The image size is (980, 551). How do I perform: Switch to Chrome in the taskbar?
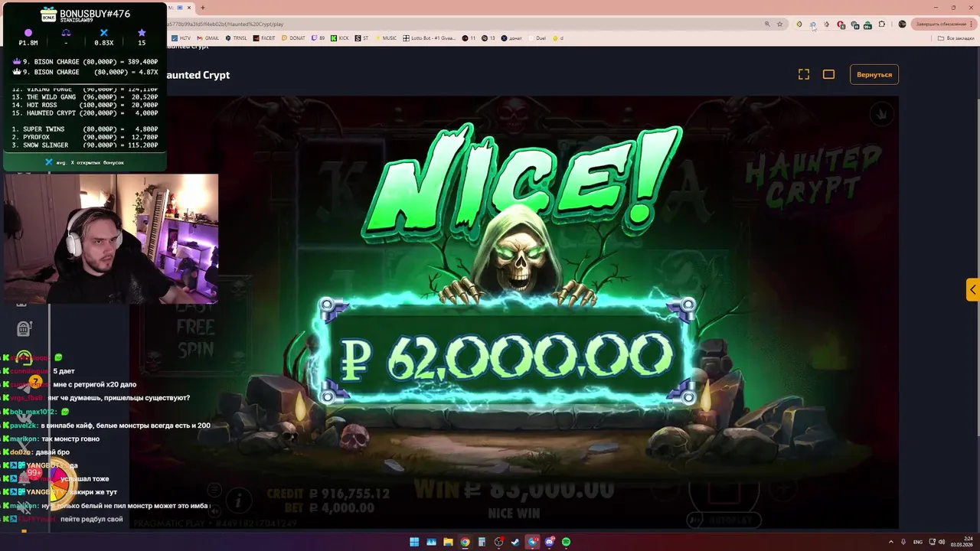point(465,542)
